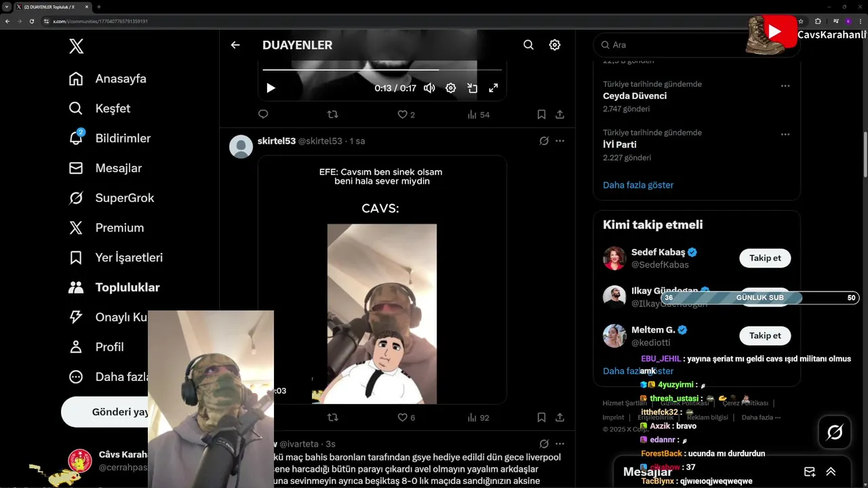Open Topluluklar communities
The width and height of the screenshot is (868, 488).
point(114,287)
